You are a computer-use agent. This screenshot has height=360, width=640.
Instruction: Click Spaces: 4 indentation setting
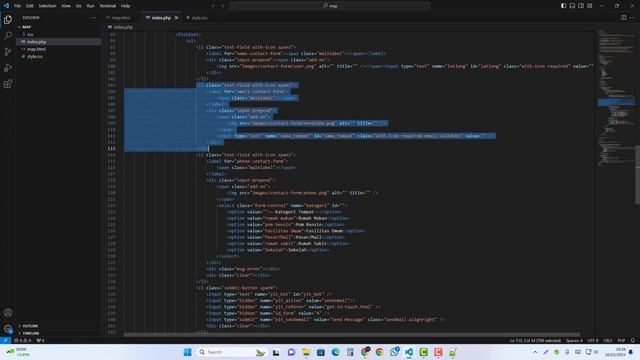[x=574, y=340]
